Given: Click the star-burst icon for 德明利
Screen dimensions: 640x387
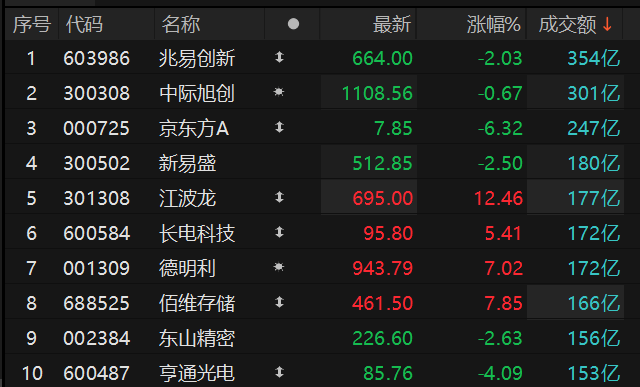Looking at the screenshot, I should [279, 267].
